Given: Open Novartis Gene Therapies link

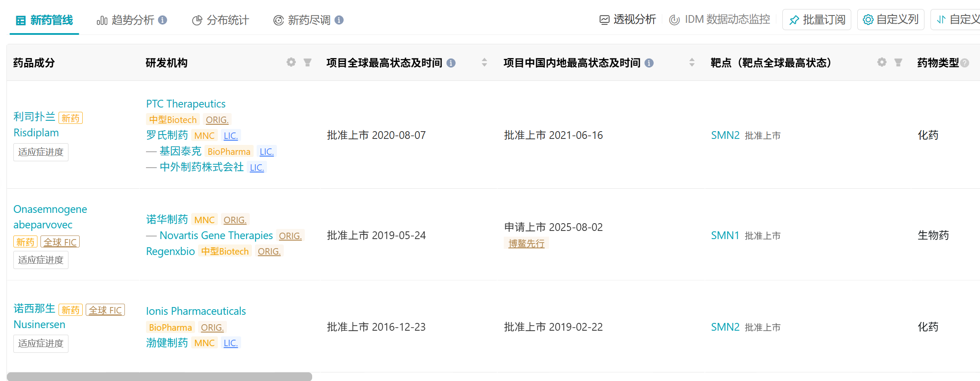Looking at the screenshot, I should [x=216, y=236].
